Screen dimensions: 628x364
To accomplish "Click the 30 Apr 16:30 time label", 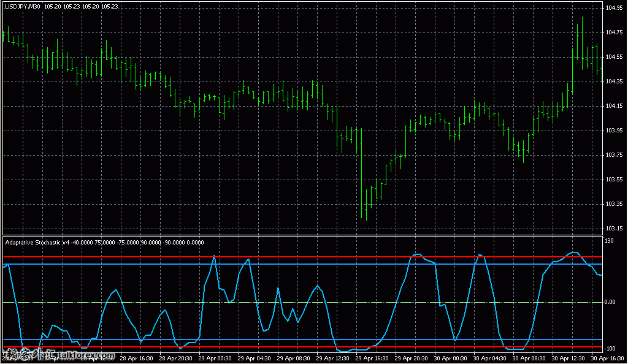I will pyautogui.click(x=607, y=358).
